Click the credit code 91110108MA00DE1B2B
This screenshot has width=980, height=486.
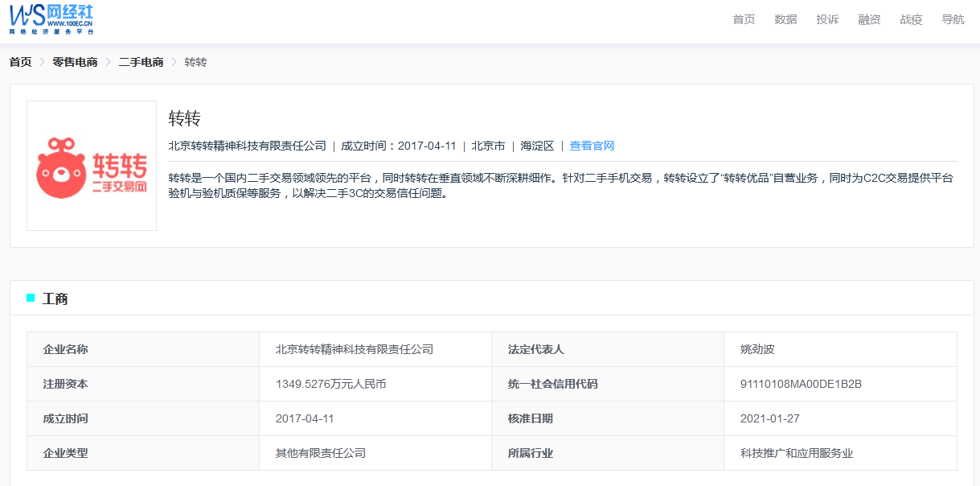click(x=801, y=384)
